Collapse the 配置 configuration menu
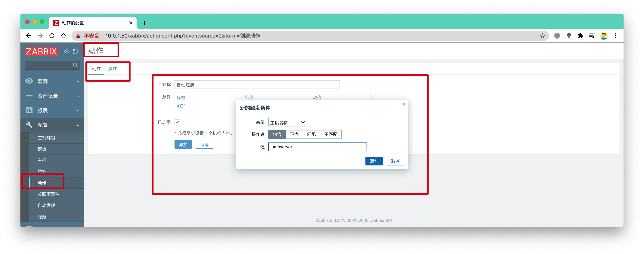Viewport: 644px width, 254px height. tap(52, 125)
